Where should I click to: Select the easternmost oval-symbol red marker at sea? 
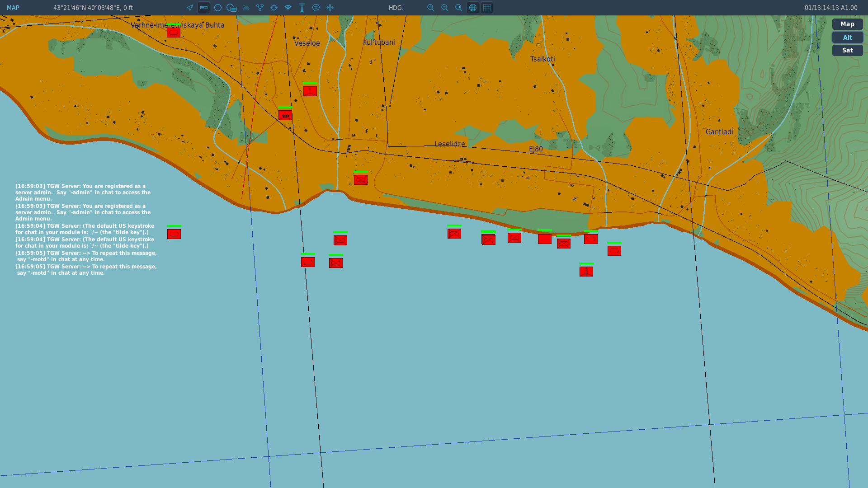pos(614,250)
